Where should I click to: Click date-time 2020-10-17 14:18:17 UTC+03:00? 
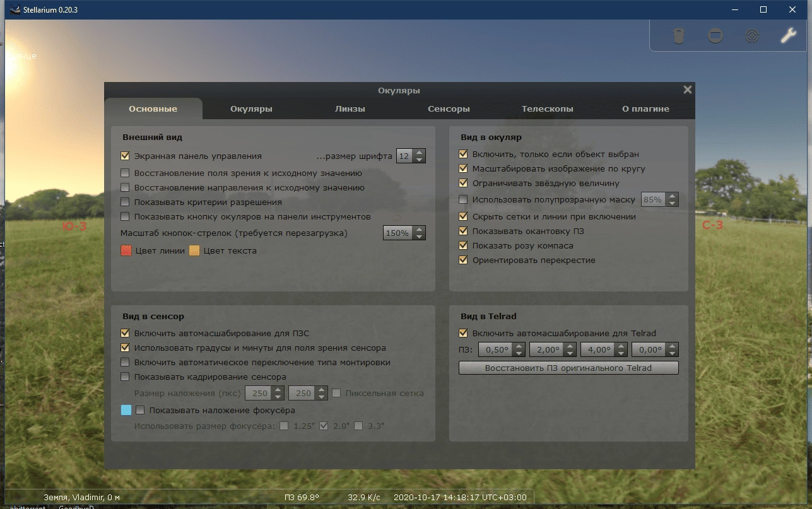(460, 497)
